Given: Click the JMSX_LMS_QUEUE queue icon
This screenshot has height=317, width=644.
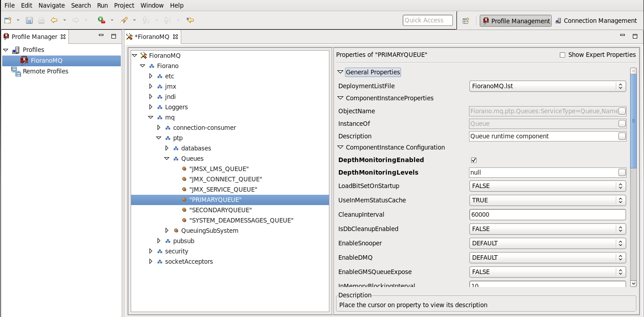Looking at the screenshot, I should 184,169.
